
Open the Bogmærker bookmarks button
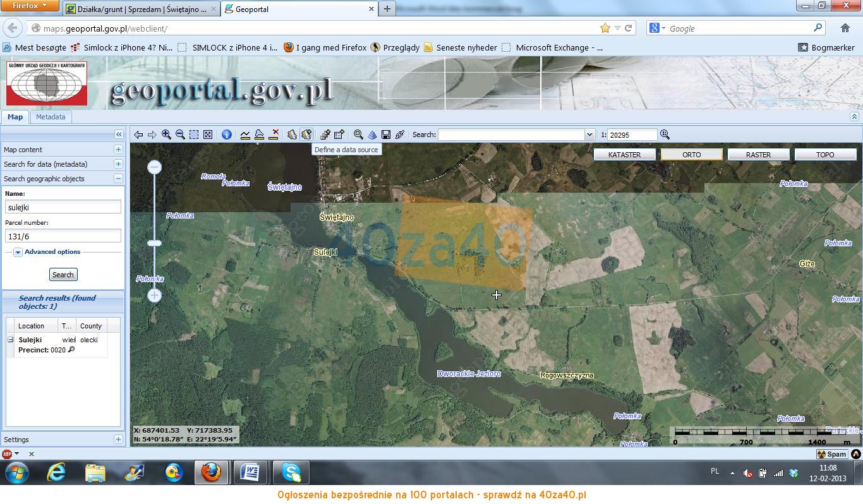coord(826,47)
